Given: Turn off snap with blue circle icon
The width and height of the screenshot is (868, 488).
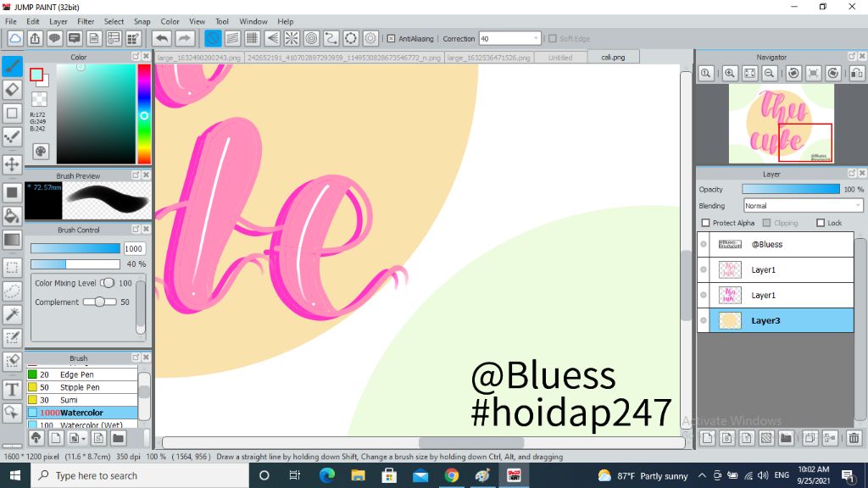Looking at the screenshot, I should click(x=213, y=38).
